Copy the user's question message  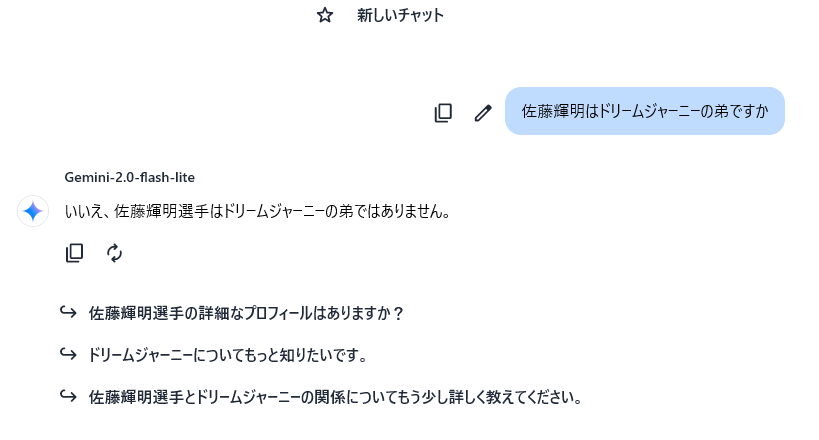(x=443, y=113)
